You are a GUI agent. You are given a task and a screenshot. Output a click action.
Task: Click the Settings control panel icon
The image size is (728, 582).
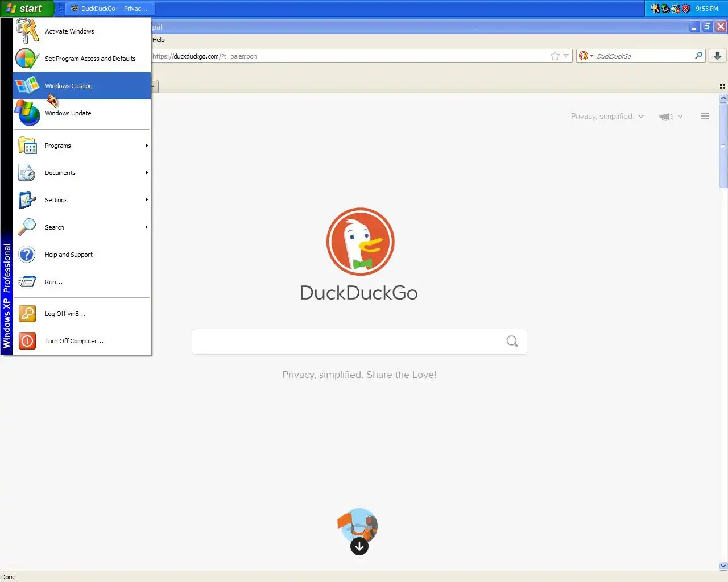point(27,200)
